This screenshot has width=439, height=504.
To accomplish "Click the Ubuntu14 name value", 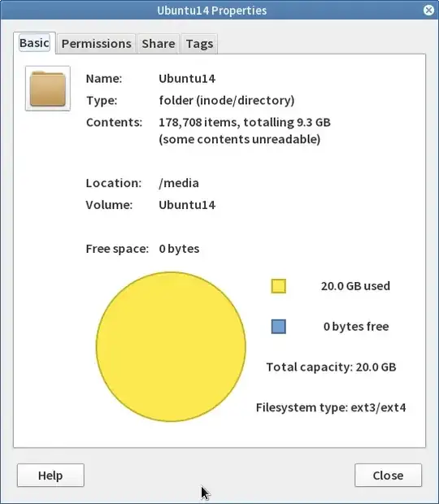I will point(187,79).
